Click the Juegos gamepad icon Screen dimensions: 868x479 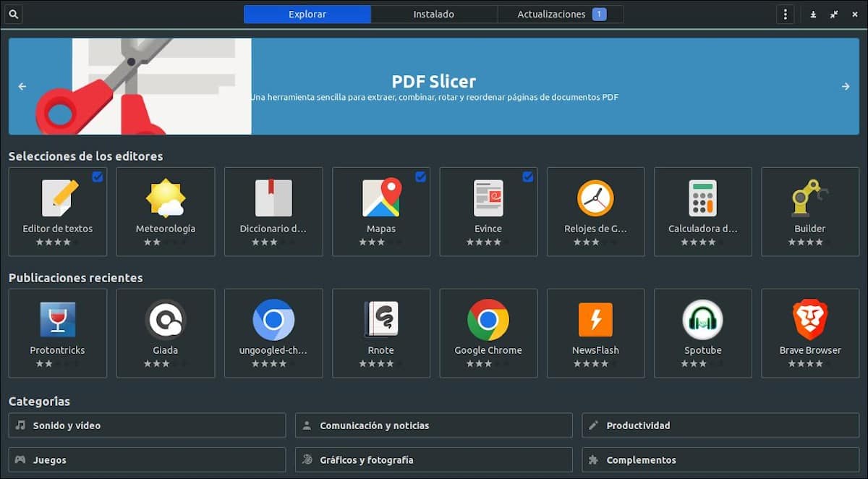pyautogui.click(x=21, y=459)
